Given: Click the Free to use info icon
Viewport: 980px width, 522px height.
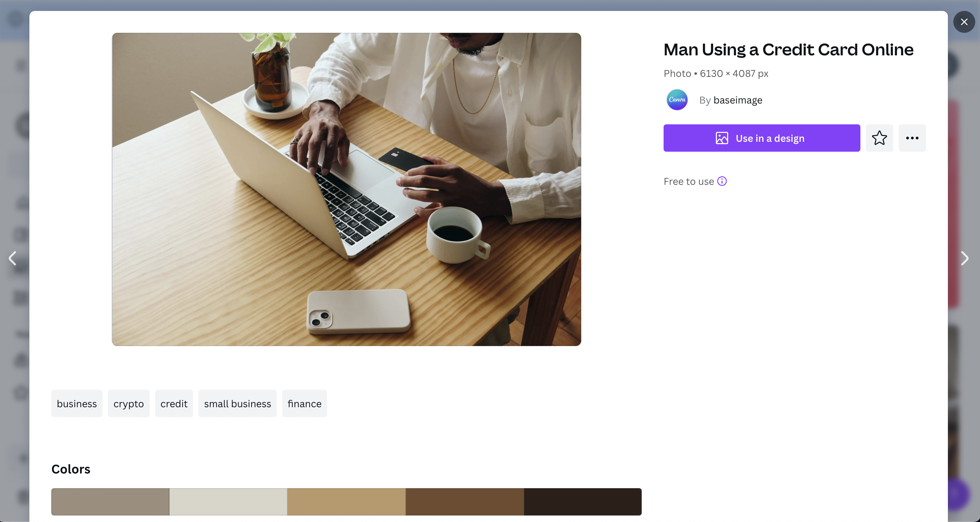Looking at the screenshot, I should pos(722,181).
